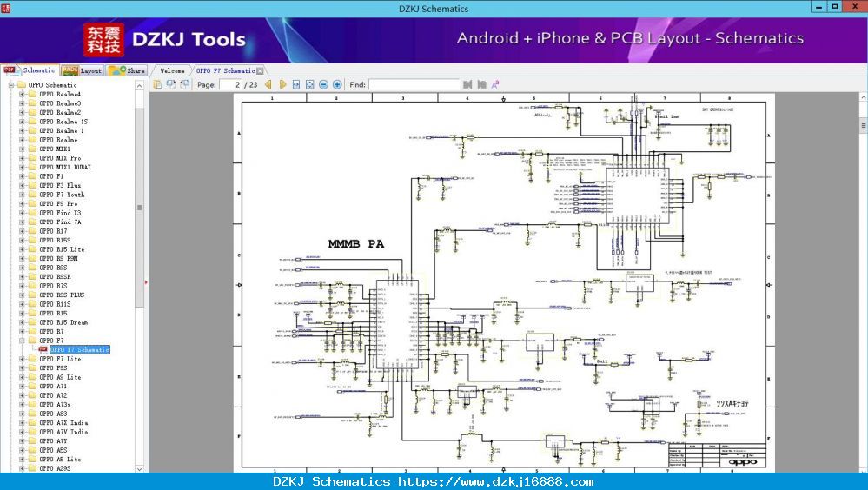Switch to the Layout panel tab
Screen dimensions: 868x490
(82, 70)
